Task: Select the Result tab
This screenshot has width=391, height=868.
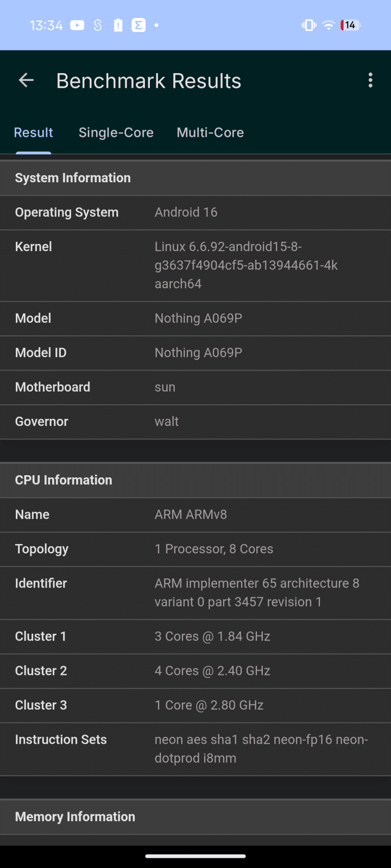Action: (33, 132)
